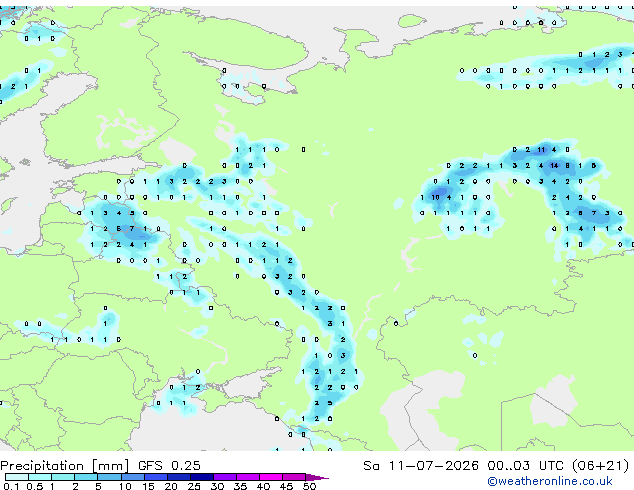Select the 5–10 mm legend color box
The image size is (634, 490).
tap(109, 477)
